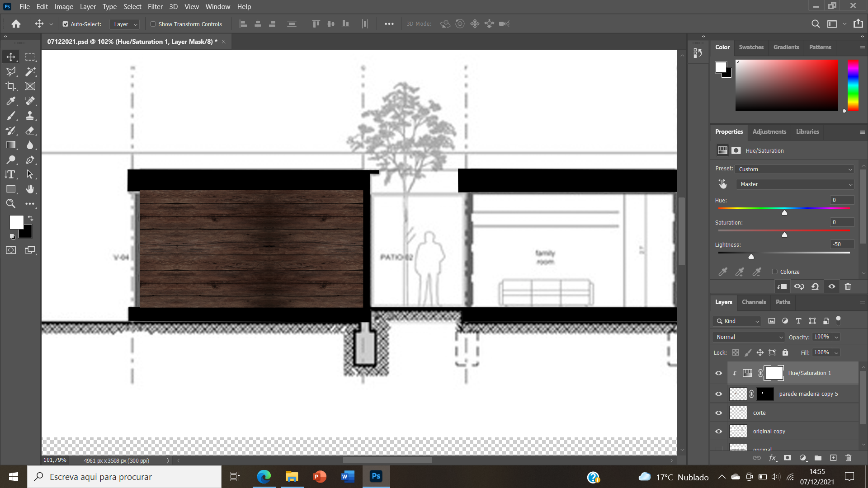The height and width of the screenshot is (488, 868).
Task: Switch to the Channels tab
Action: pos(754,302)
